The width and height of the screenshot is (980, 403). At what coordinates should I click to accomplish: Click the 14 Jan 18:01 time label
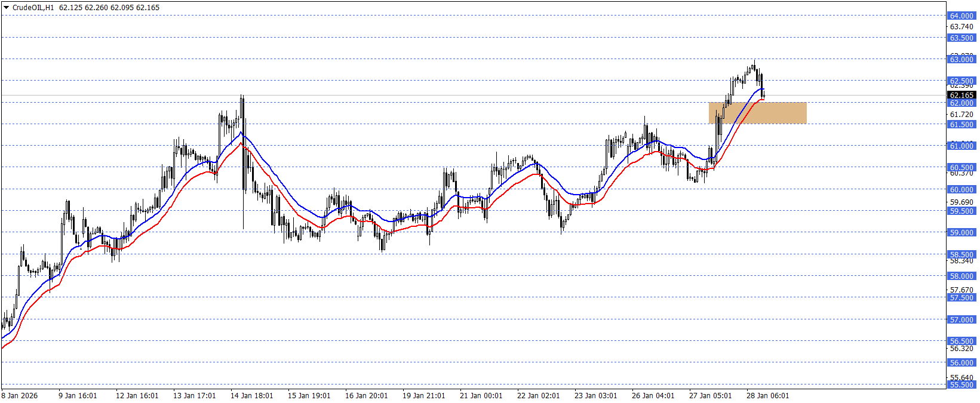click(251, 396)
